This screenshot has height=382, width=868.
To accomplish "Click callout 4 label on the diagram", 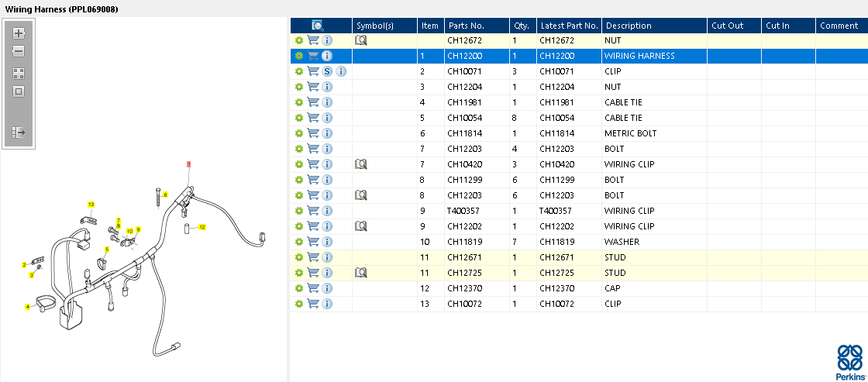I will coord(27,307).
